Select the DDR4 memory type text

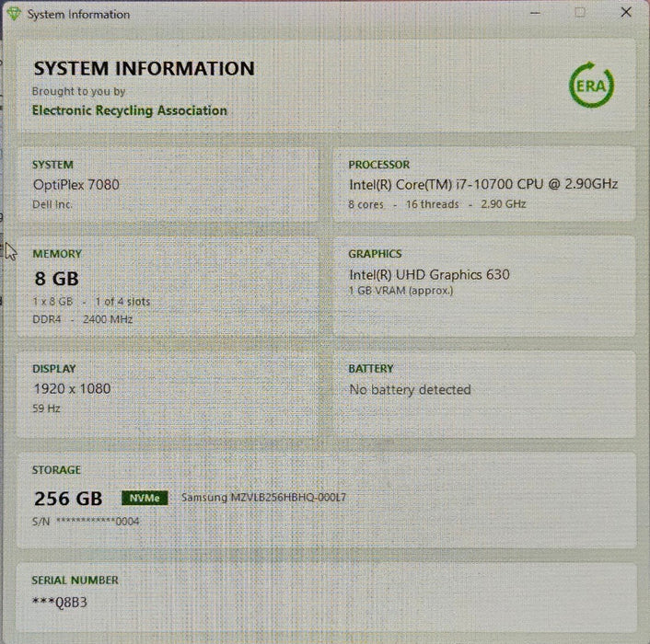click(x=47, y=319)
